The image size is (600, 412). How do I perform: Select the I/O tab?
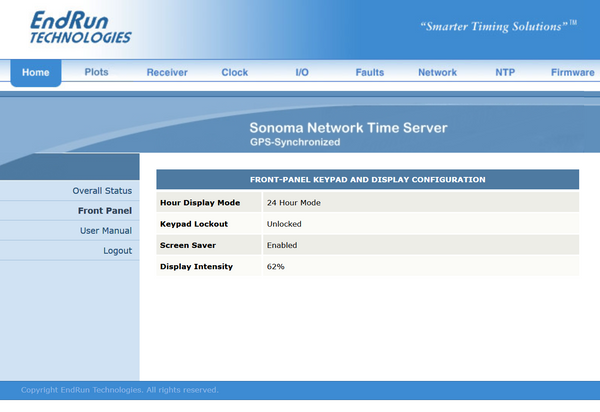coord(302,72)
